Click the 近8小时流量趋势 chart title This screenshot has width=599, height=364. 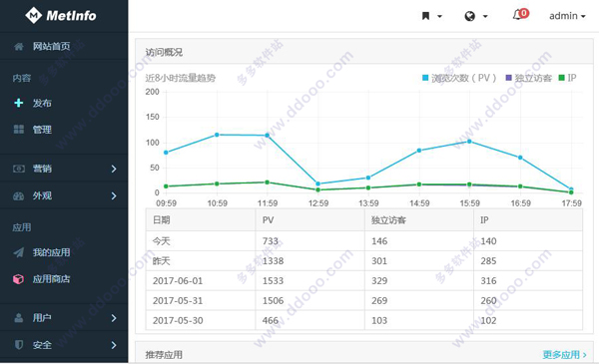181,78
